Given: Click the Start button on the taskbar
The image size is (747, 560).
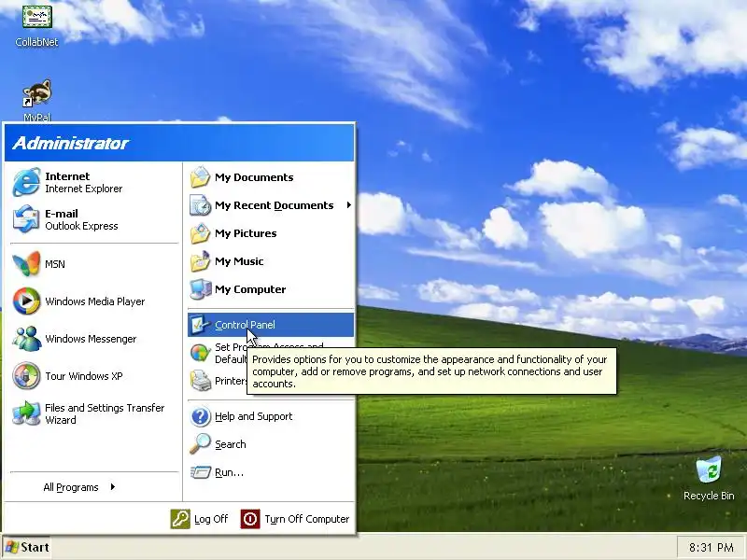Looking at the screenshot, I should (x=27, y=547).
